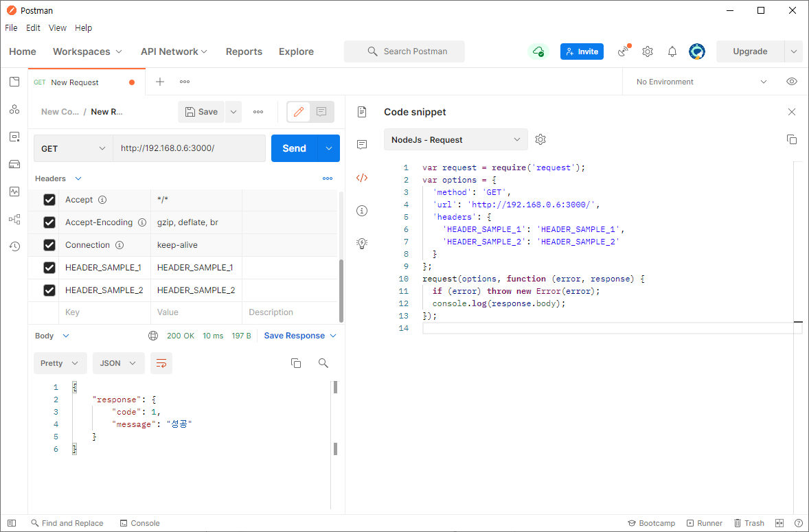Open environment quick look eye icon
Image resolution: width=809 pixels, height=532 pixels.
791,82
